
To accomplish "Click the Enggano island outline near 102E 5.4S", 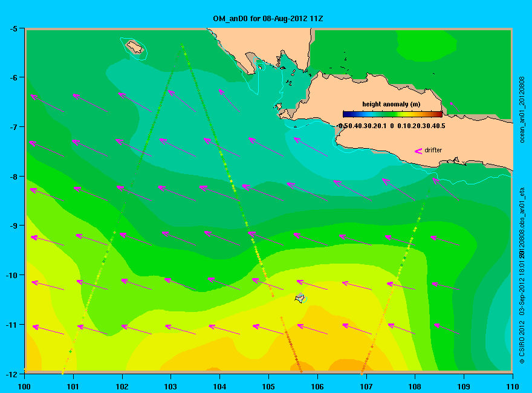I will point(135,47).
